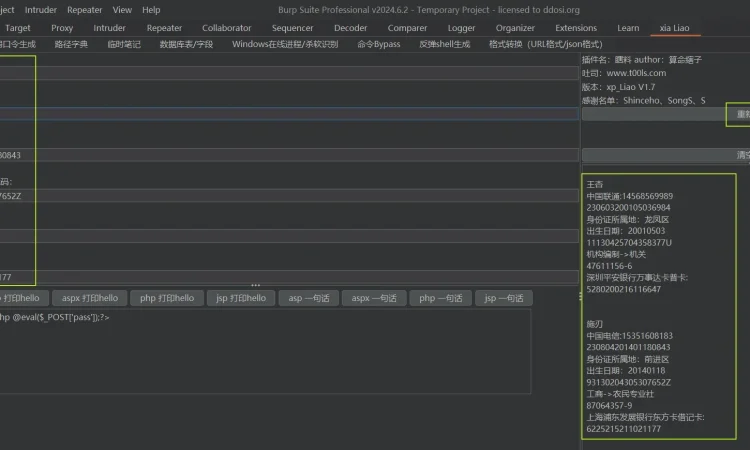Click the jsp 打印hello button

(241, 298)
